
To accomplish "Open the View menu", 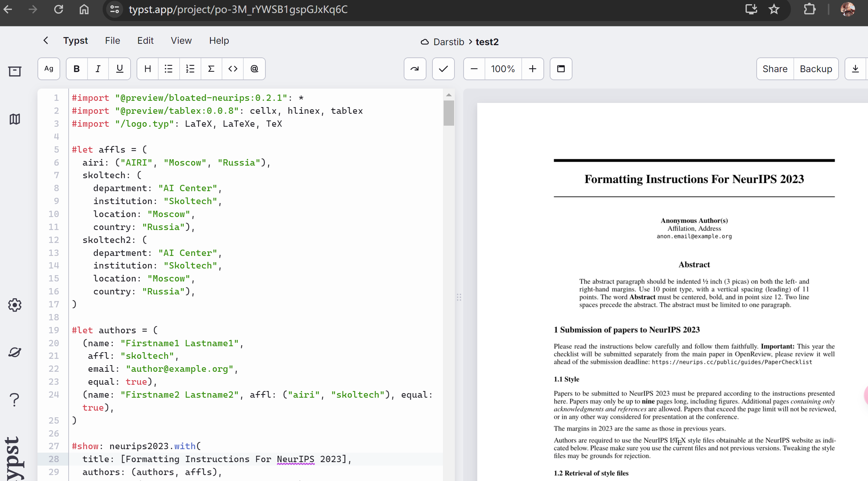I will [x=181, y=41].
